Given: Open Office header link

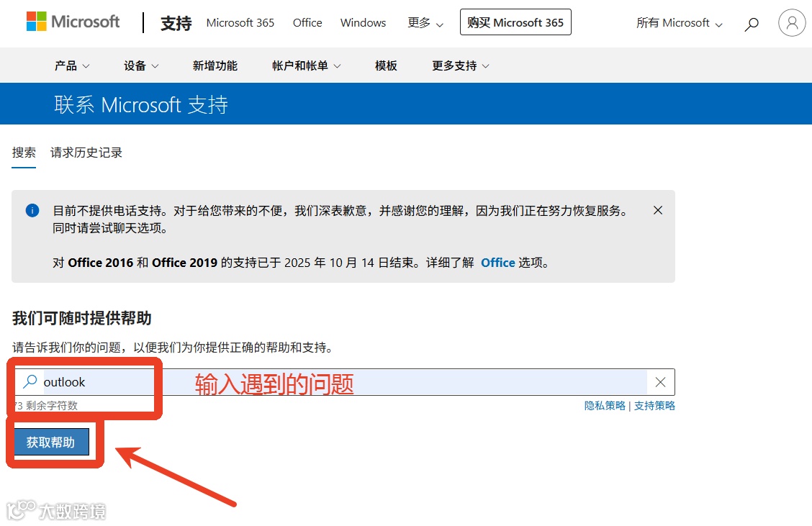Looking at the screenshot, I should (x=307, y=23).
